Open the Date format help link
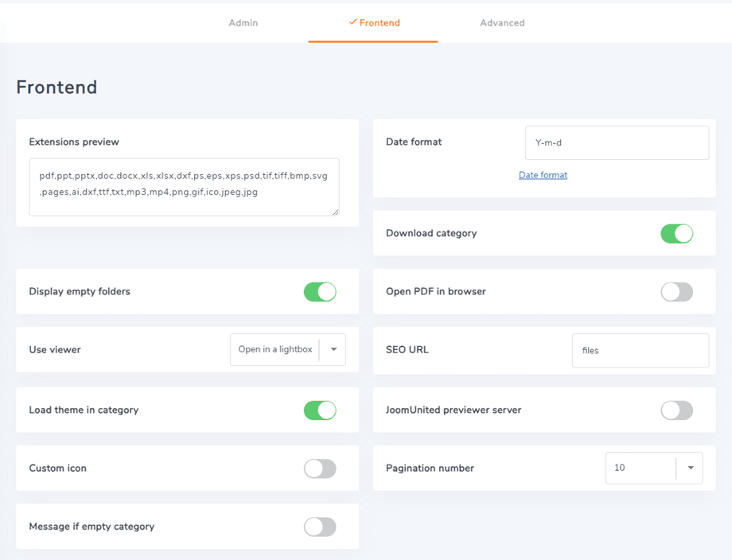This screenshot has width=732, height=560. (543, 175)
